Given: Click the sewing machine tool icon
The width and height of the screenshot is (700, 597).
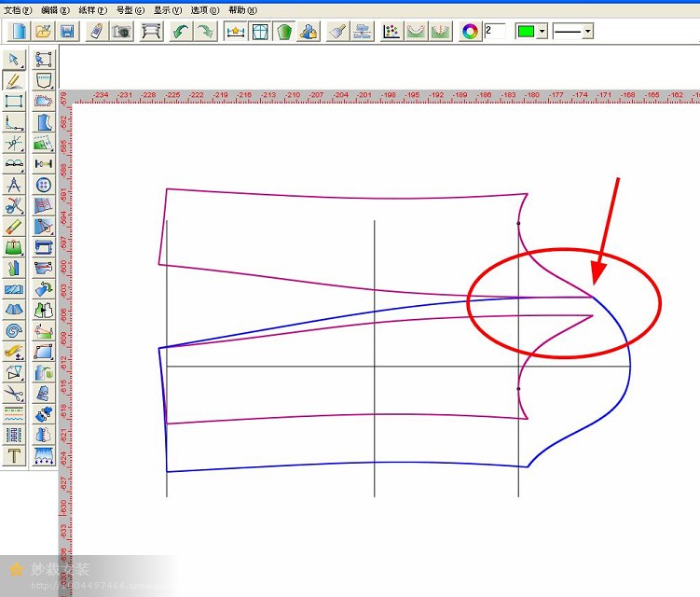Looking at the screenshot, I should click(43, 246).
